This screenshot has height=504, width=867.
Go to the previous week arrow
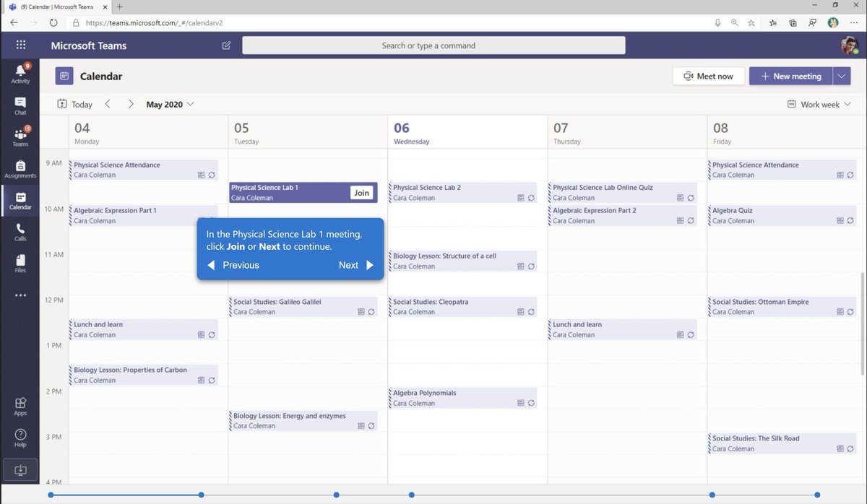108,104
